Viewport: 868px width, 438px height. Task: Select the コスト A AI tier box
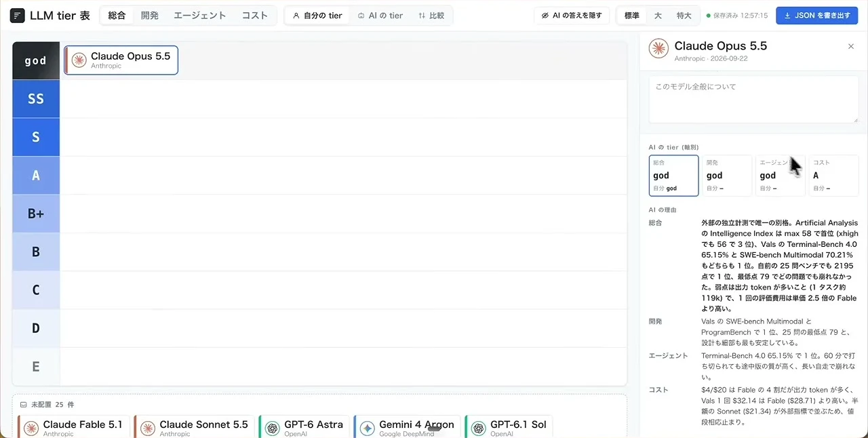coord(833,176)
